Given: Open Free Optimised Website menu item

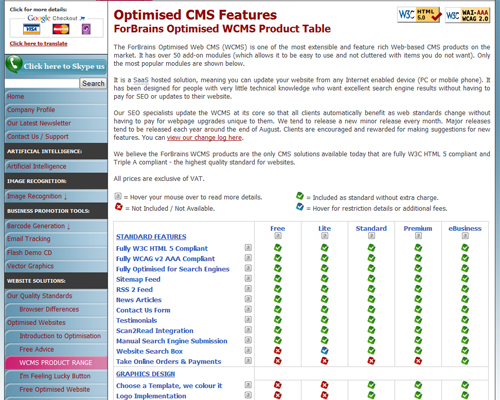Looking at the screenshot, I should tap(56, 389).
